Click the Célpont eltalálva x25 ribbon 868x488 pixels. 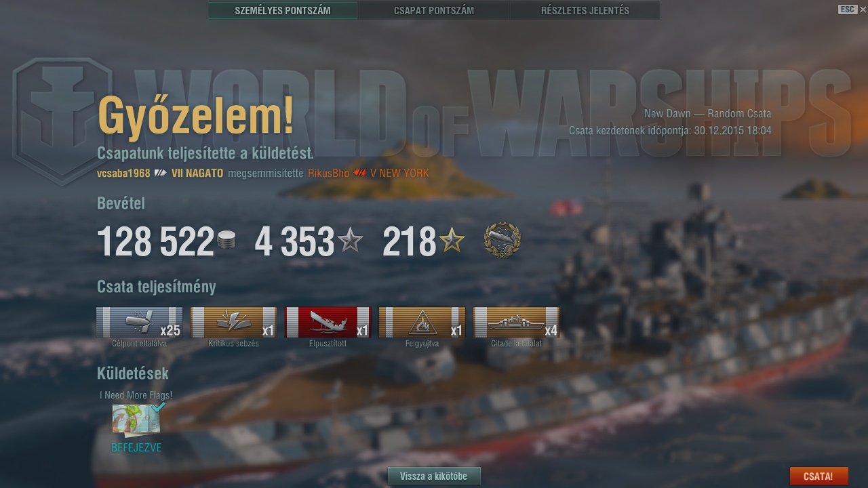coord(139,322)
